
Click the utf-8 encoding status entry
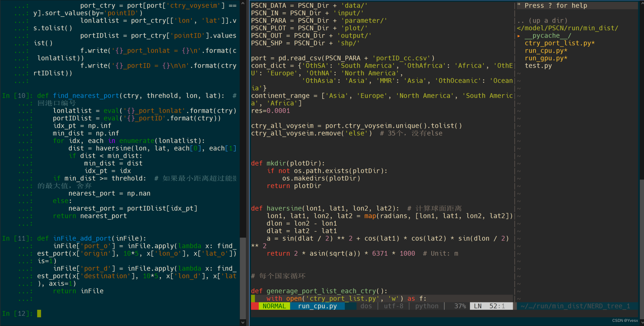pyautogui.click(x=394, y=306)
